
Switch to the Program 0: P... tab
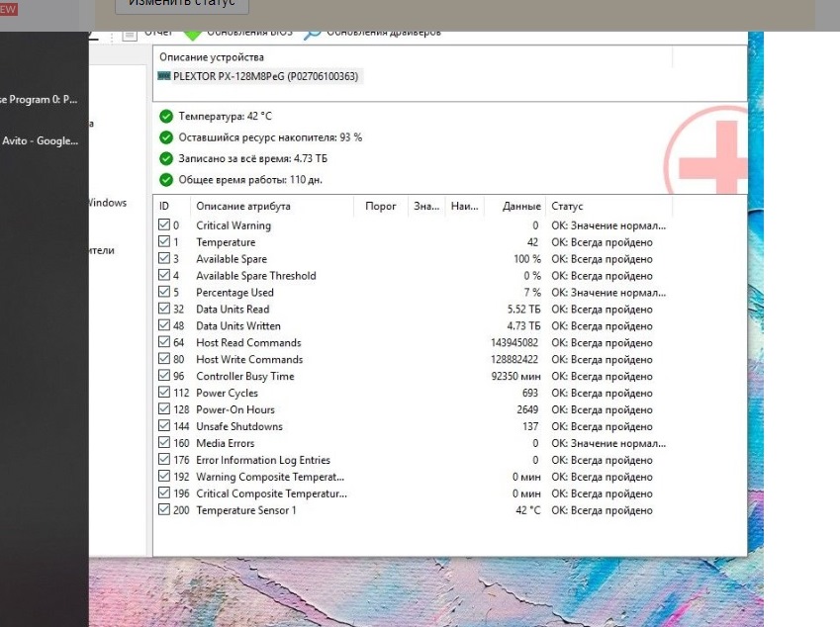(39, 99)
